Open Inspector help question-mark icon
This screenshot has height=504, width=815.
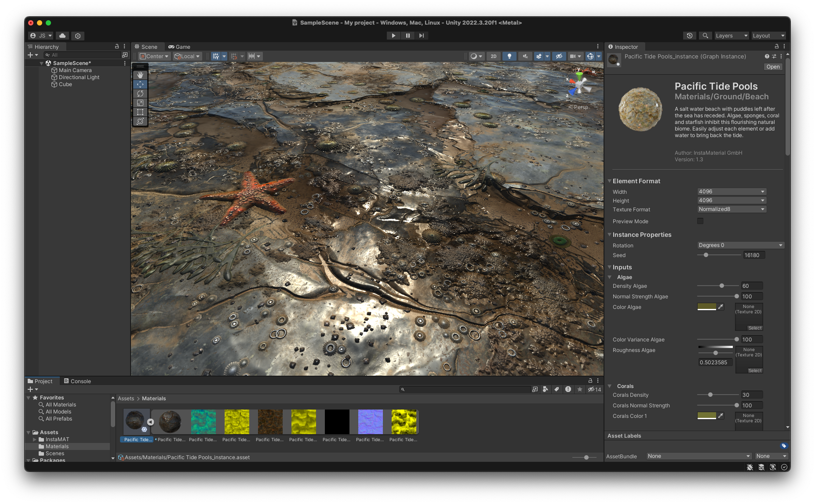pos(767,56)
